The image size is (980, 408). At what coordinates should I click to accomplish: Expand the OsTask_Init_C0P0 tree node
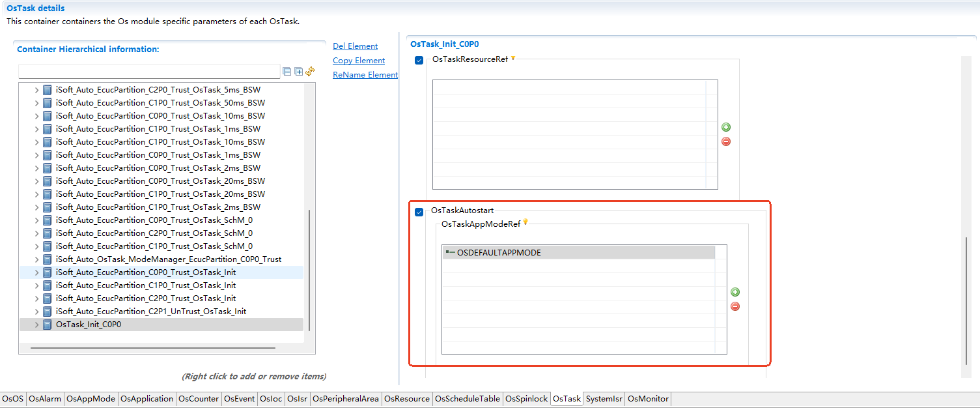(x=36, y=325)
